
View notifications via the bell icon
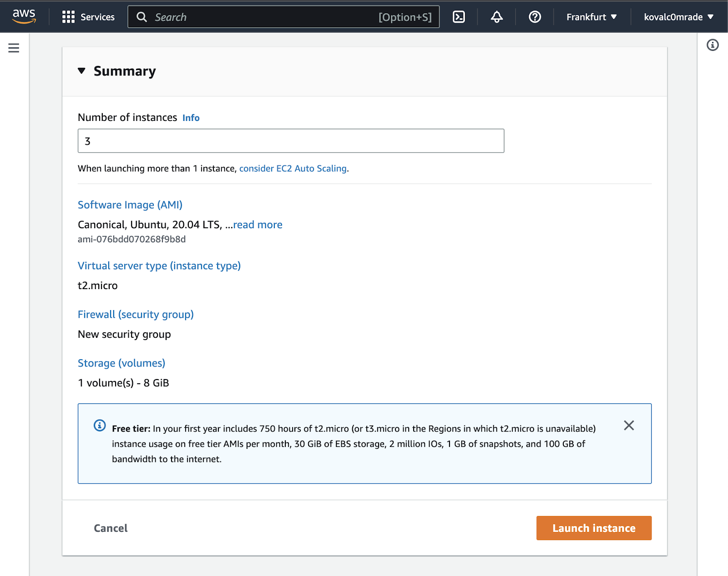tap(496, 17)
